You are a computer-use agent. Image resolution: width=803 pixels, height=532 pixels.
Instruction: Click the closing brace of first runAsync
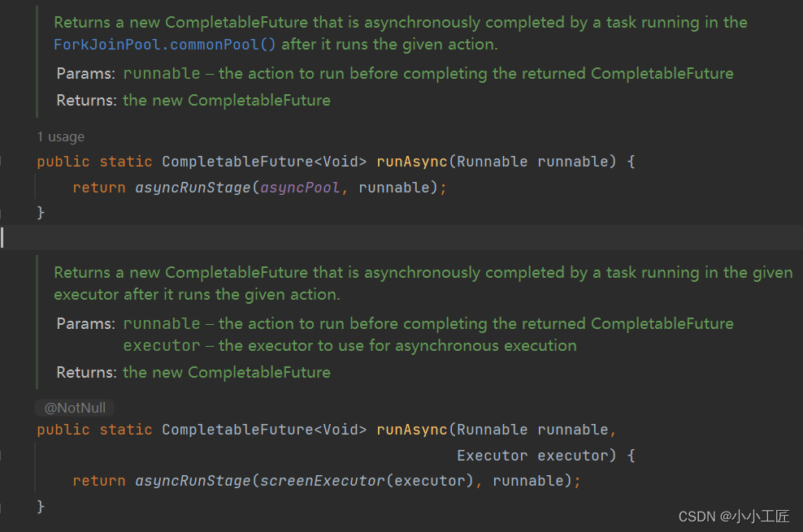point(40,211)
